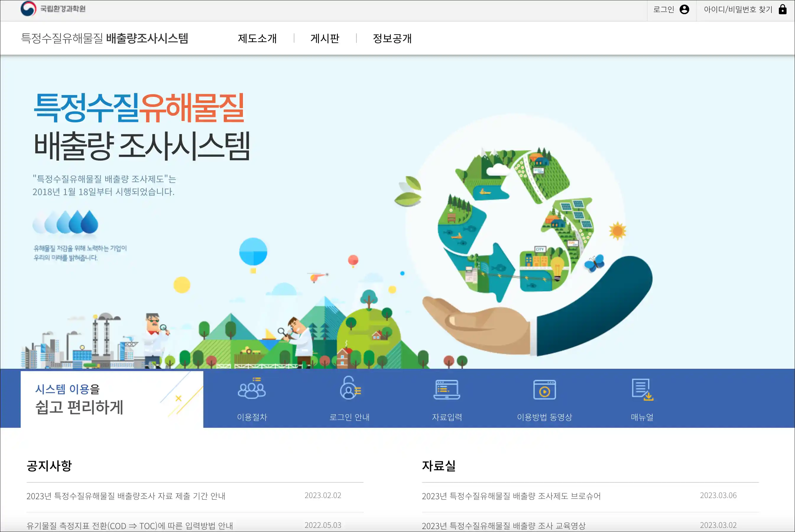
Task: Open notice about 2023년 자료 제출 기간 안내
Action: click(126, 496)
